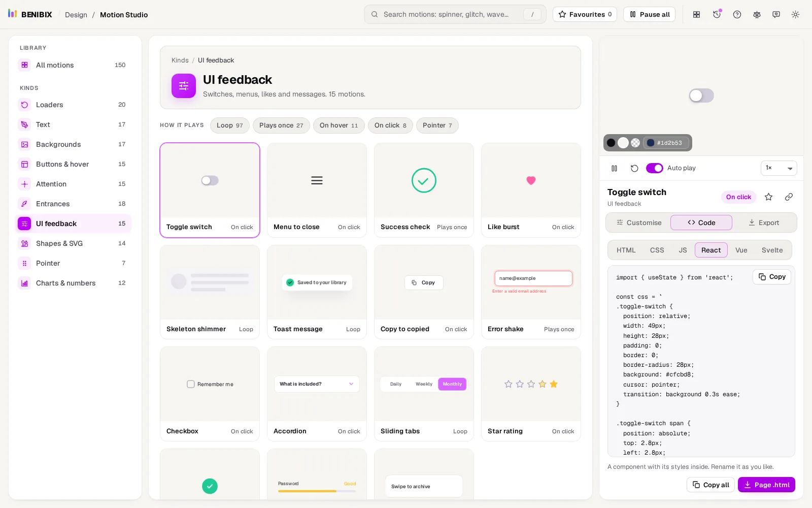
Task: Favourite Toggle switch with the star icon
Action: [769, 197]
